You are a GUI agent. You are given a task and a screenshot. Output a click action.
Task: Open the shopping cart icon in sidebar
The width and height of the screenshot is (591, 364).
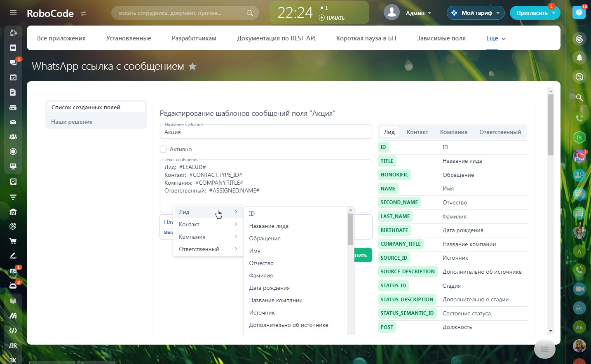coord(13,241)
